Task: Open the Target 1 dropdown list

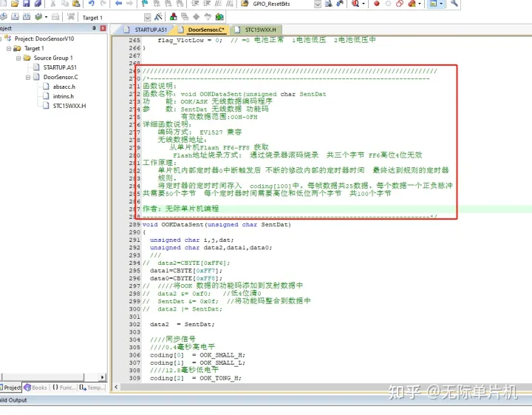Action: point(147,16)
